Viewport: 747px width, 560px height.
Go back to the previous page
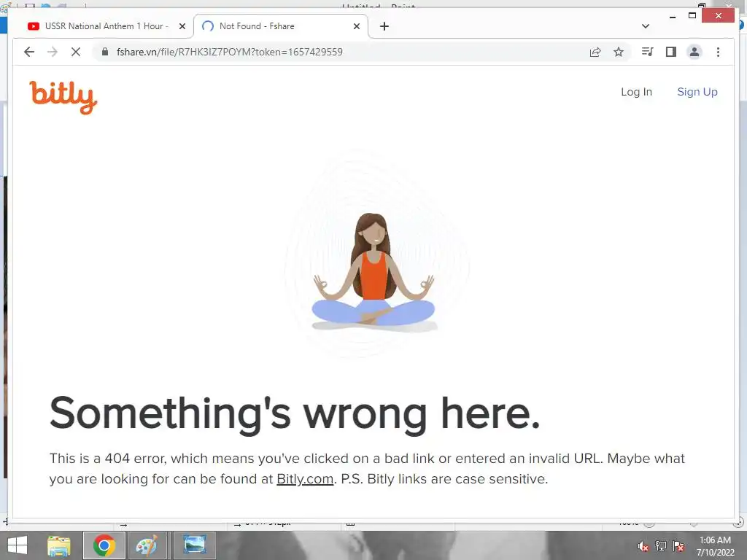pyautogui.click(x=29, y=52)
